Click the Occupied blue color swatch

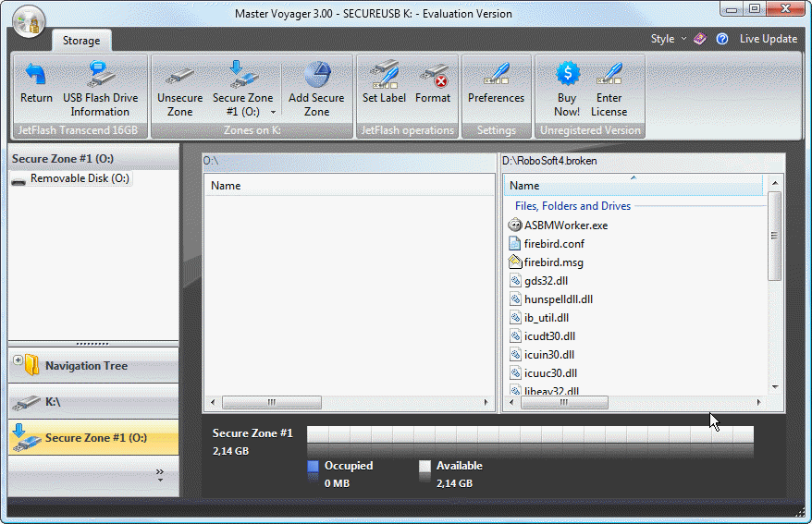[x=313, y=467]
